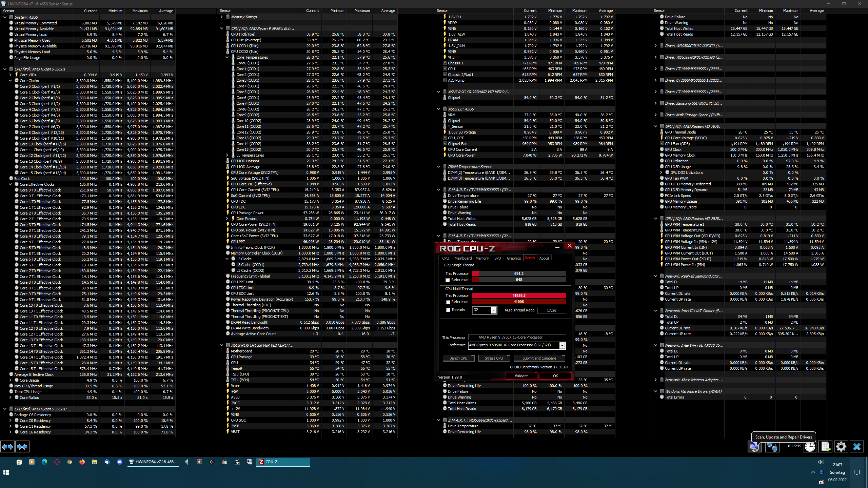Viewport: 868px width, 488px height.
Task: Click the shrink columns arrows icon
Action: point(22,447)
